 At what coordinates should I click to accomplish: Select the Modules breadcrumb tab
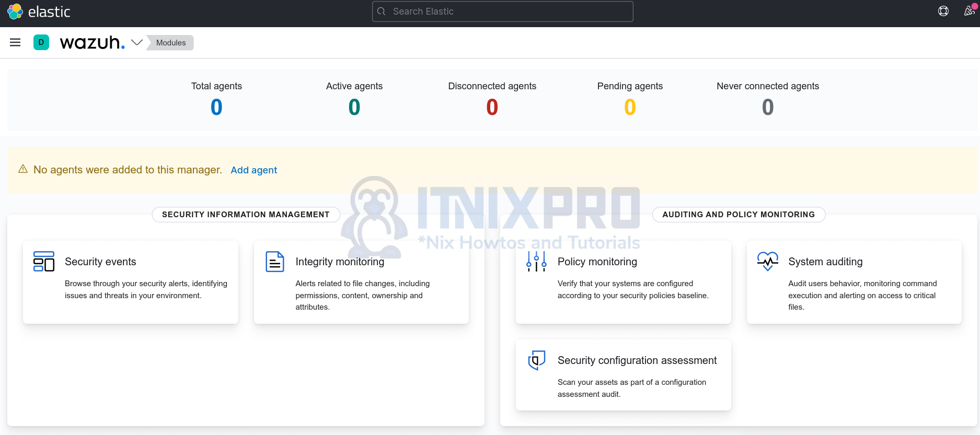171,43
